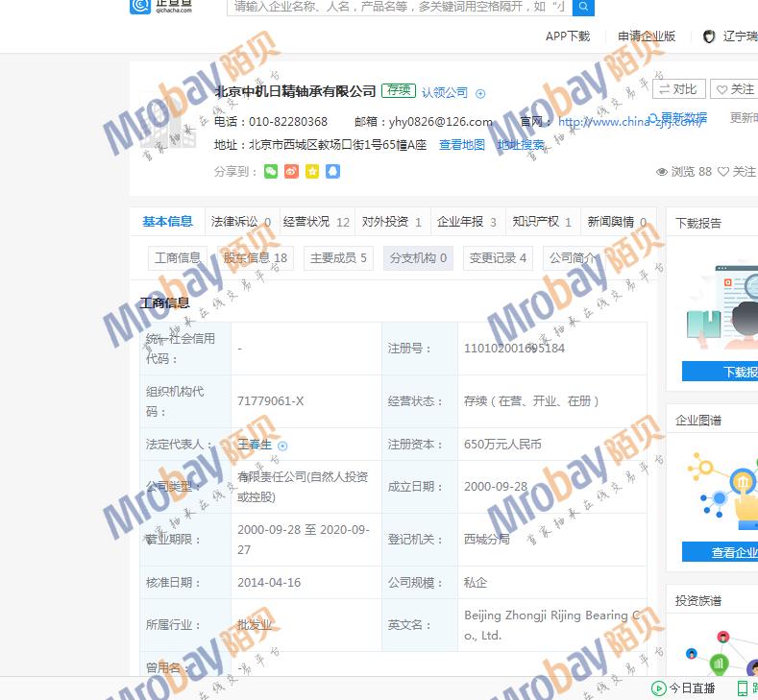Focus the company name search field
Screen dimensions: 758x700
(x=398, y=7)
